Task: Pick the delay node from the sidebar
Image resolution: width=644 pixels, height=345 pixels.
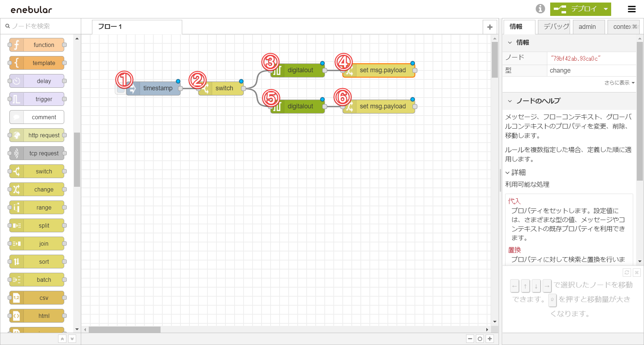Action: (x=36, y=81)
